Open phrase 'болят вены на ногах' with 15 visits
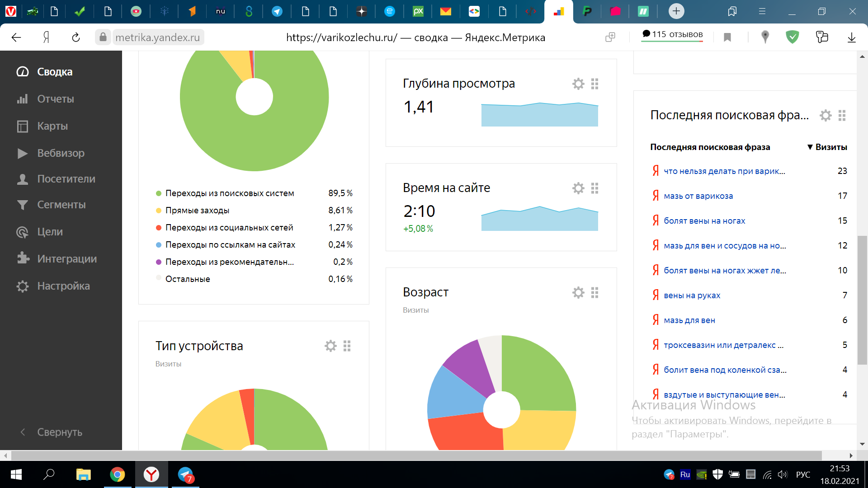This screenshot has height=488, width=868. [704, 221]
